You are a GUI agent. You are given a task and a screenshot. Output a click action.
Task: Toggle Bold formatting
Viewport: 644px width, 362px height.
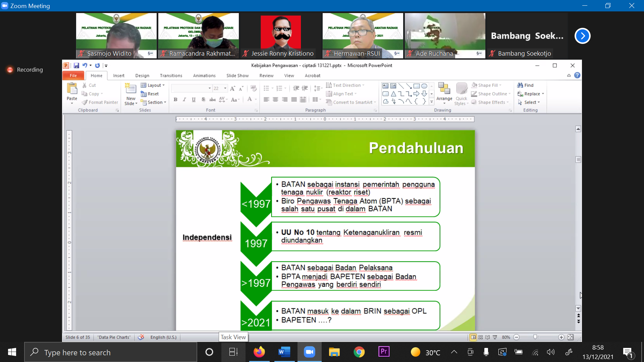point(175,100)
